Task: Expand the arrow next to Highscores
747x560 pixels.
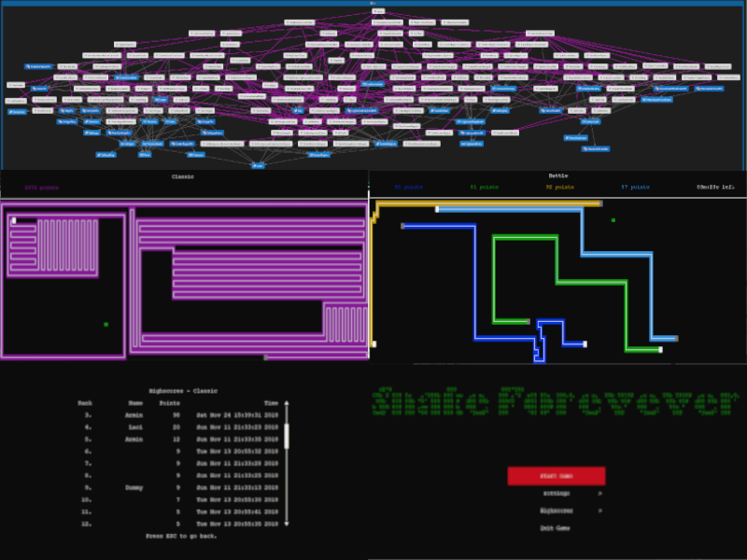Action: 599,511
